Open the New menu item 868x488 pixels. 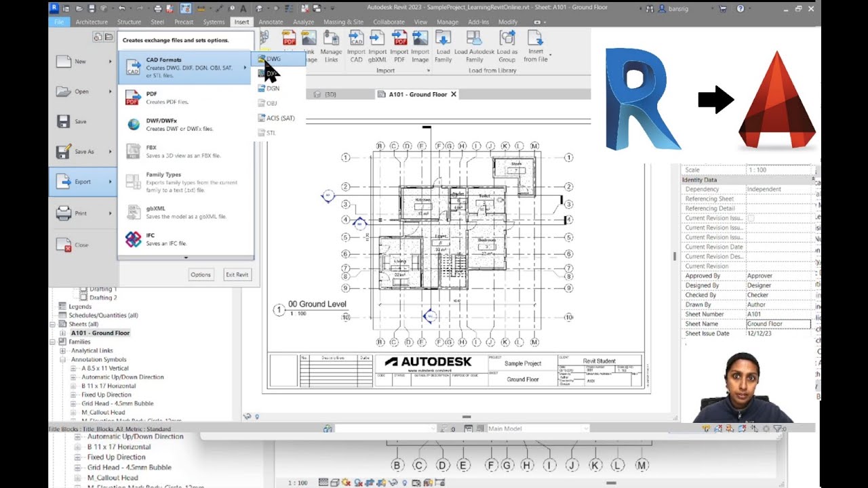(x=83, y=61)
